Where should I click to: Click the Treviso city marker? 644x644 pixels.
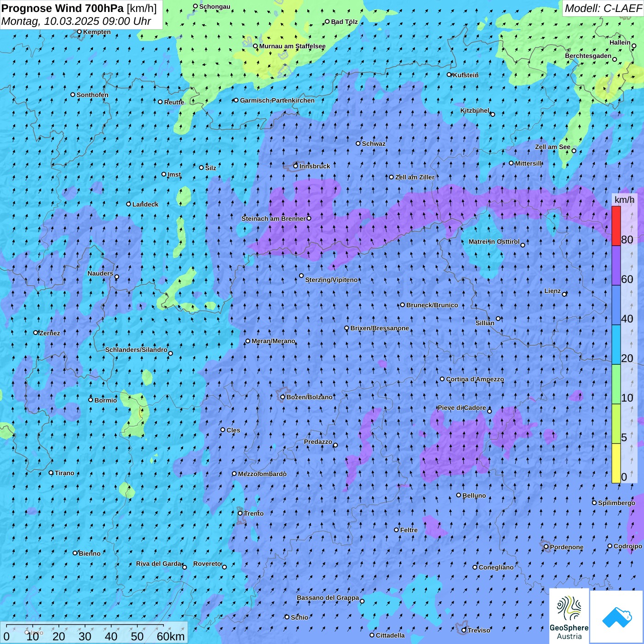point(464,630)
